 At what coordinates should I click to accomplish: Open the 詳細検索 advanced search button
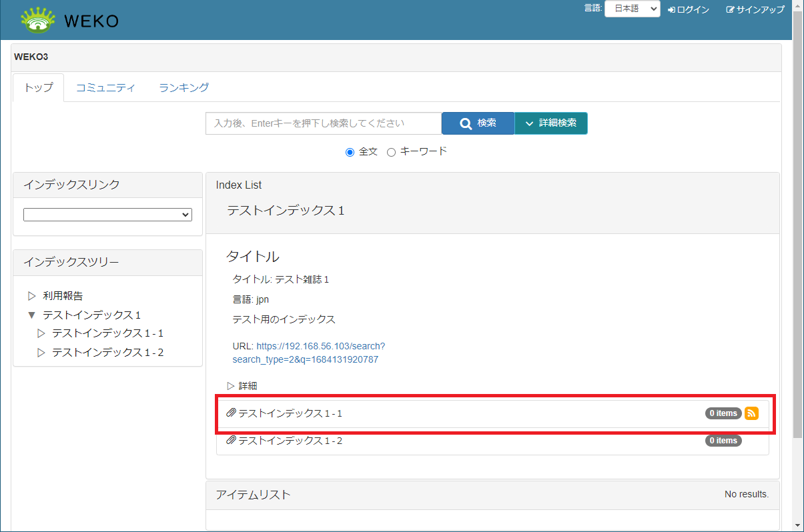tap(550, 123)
